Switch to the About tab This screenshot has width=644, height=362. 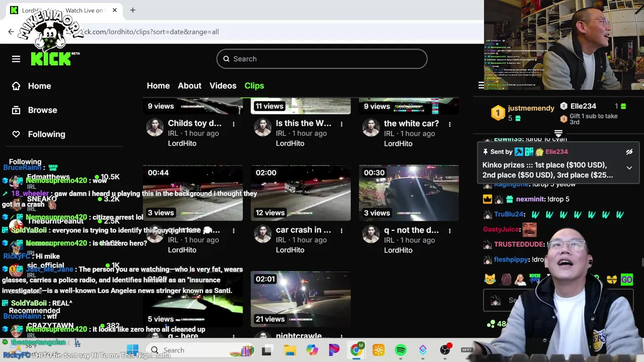[x=190, y=85]
